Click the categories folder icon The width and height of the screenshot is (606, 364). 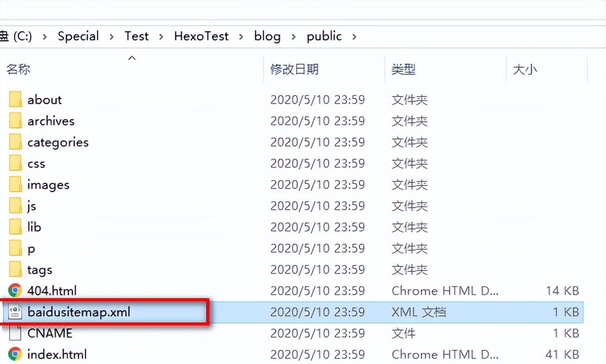(x=15, y=142)
